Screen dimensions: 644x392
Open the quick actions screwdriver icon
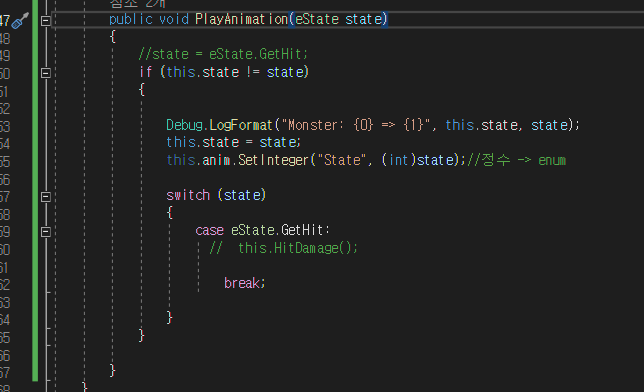[x=20, y=21]
